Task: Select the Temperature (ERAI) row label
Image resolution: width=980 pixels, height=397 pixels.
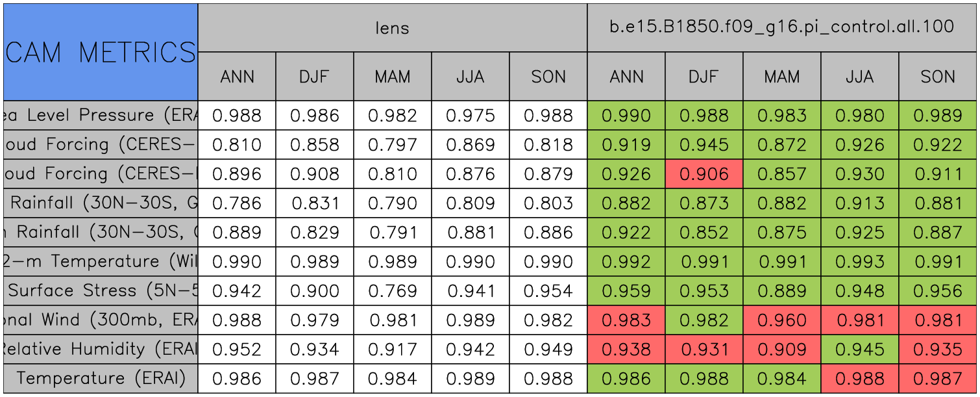Action: pos(101,379)
